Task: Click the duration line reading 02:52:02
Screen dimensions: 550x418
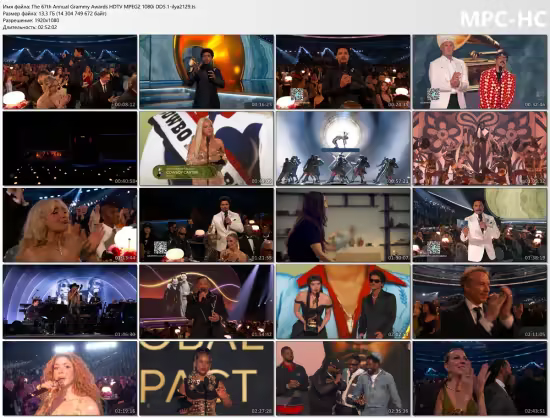Action: 30,27
